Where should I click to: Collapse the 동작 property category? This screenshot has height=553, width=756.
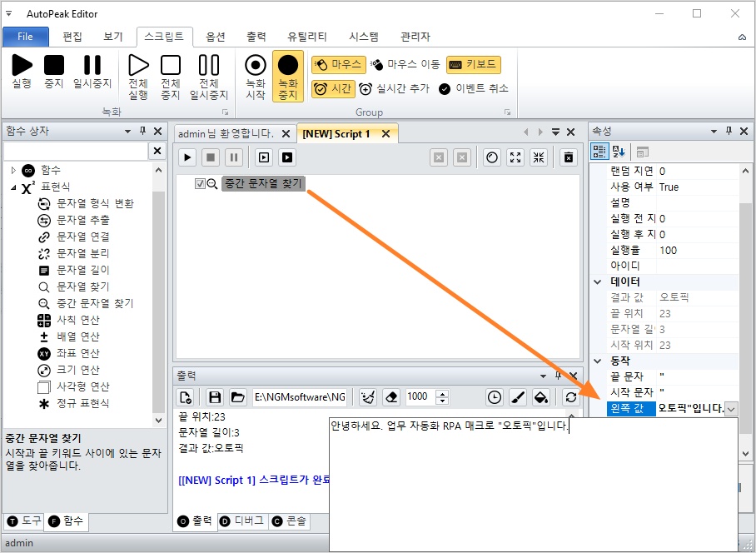[x=597, y=361]
